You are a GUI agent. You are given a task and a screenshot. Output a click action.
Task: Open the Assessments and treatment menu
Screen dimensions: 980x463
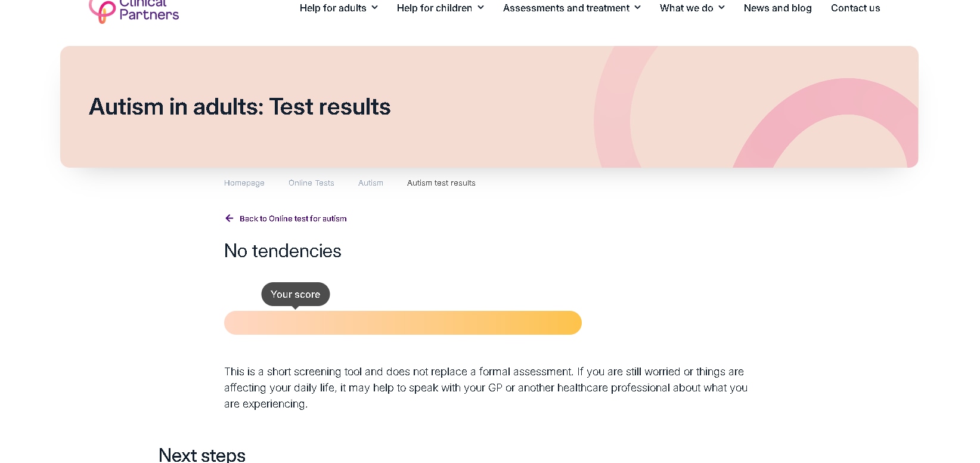(566, 8)
